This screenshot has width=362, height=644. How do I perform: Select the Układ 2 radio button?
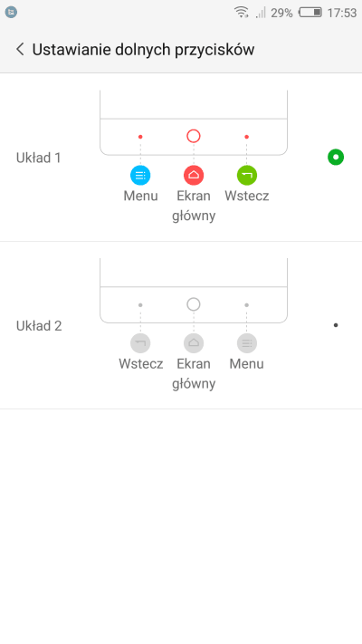pyautogui.click(x=336, y=325)
